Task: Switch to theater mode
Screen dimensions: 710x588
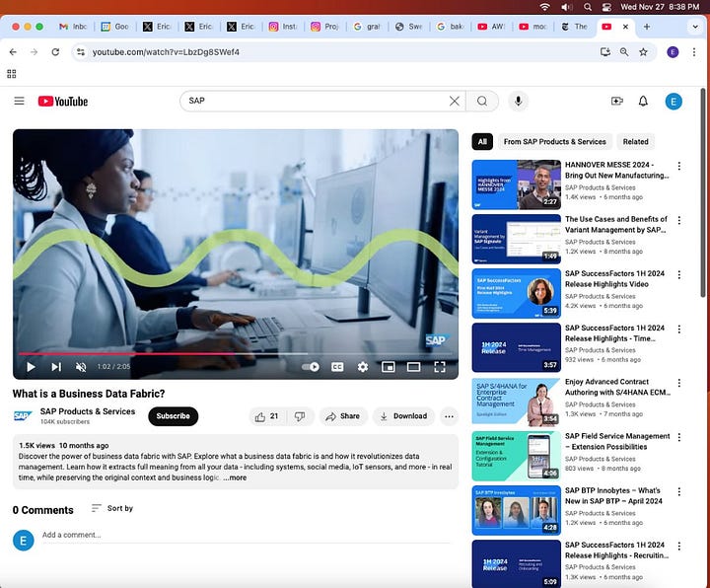Action: click(414, 366)
